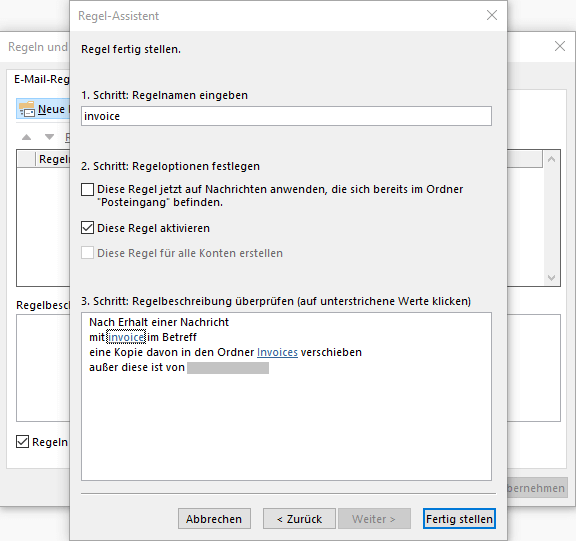Enable applying rule to existing Posteingang messages
Image resolution: width=576 pixels, height=541 pixels.
87,190
